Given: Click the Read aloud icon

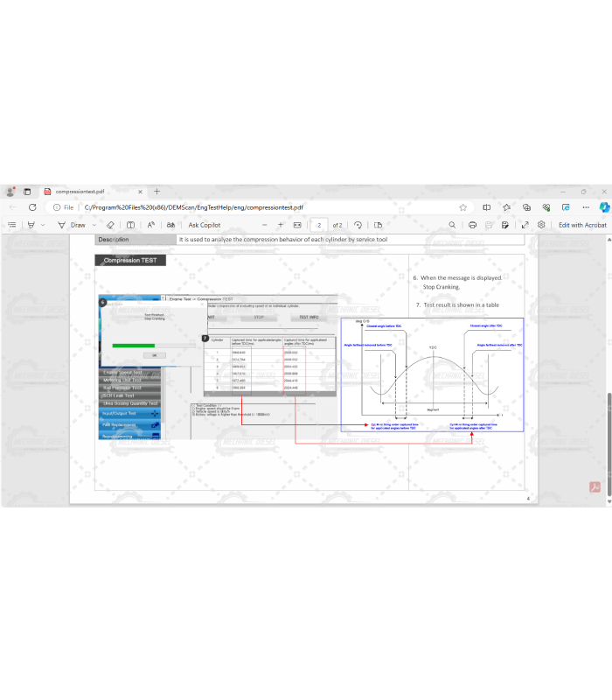Looking at the screenshot, I should click(150, 225).
